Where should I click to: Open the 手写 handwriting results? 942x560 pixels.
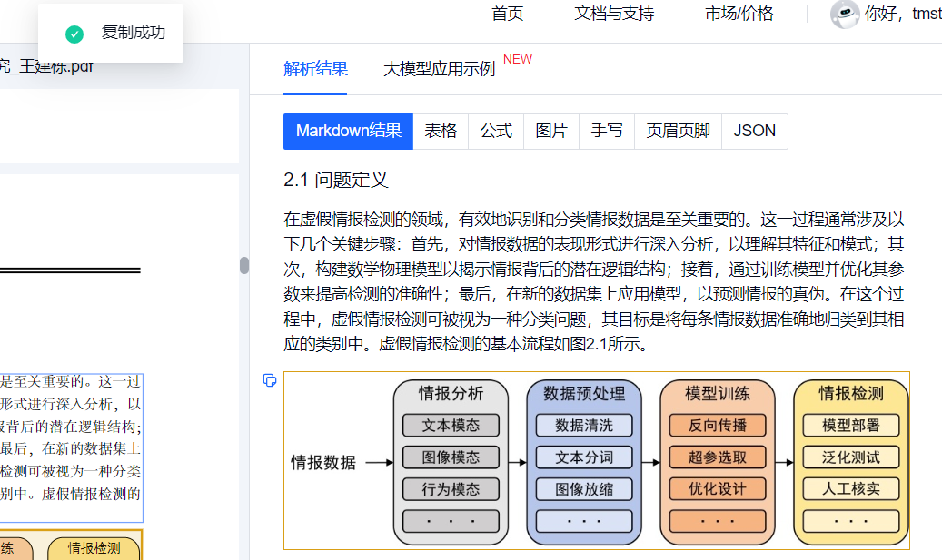(606, 131)
